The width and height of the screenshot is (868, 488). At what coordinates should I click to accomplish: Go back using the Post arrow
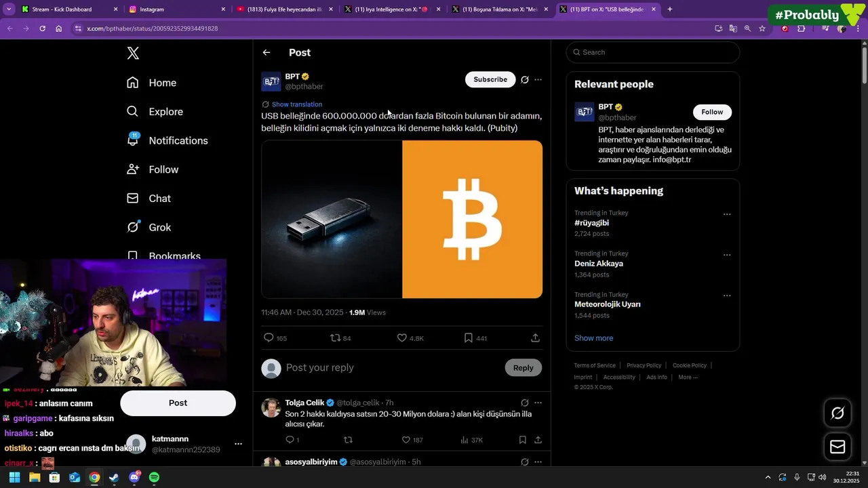point(267,53)
